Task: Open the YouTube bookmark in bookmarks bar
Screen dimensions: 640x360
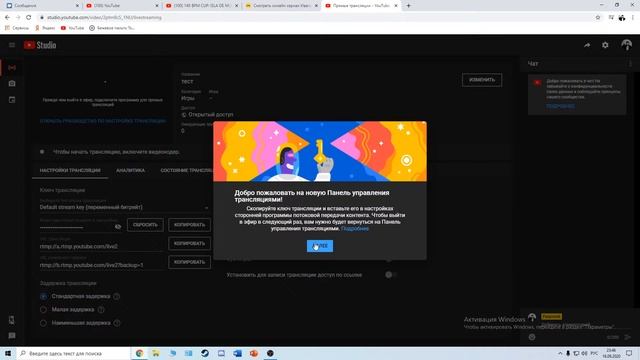Action: point(72,28)
